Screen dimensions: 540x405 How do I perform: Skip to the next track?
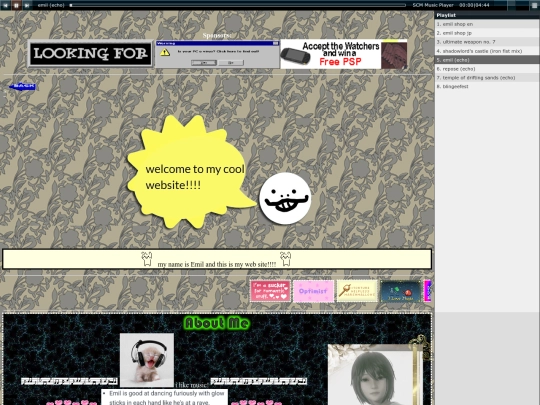(x=26, y=5)
